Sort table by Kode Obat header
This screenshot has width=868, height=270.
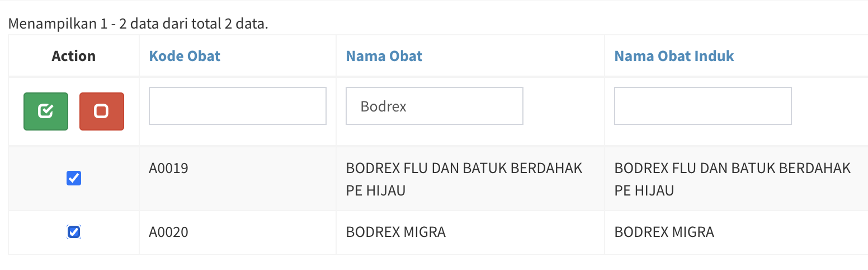tap(185, 56)
